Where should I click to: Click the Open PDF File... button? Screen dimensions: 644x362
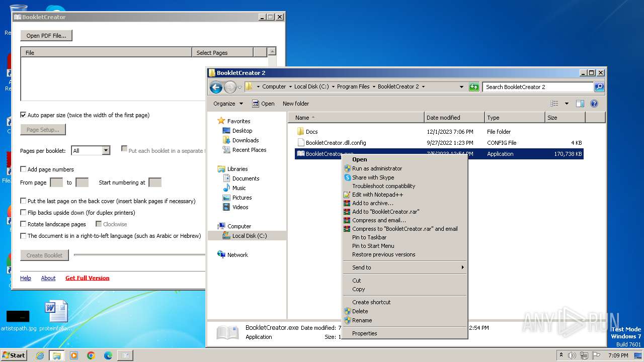pyautogui.click(x=46, y=36)
